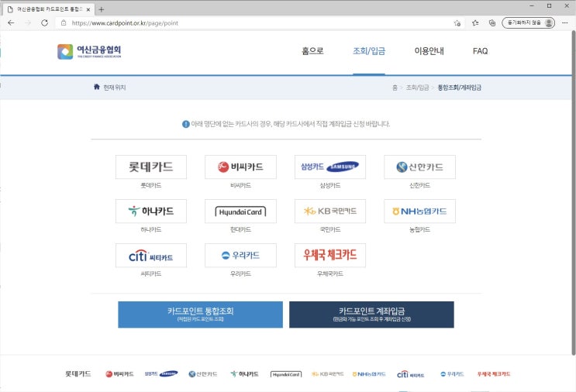This screenshot has width=576, height=392.
Task: Click the footer 하나카드 logo
Action: [244, 374]
